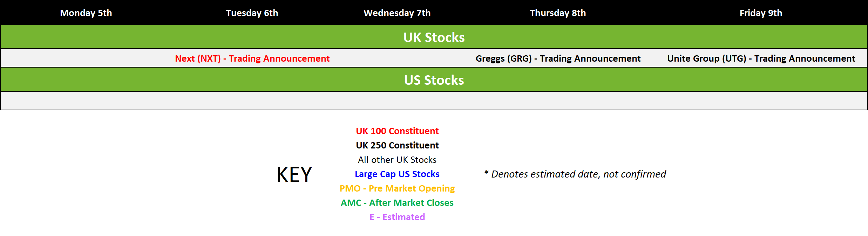The height and width of the screenshot is (236, 868).
Task: Click the large KEY label
Action: pyautogui.click(x=294, y=174)
